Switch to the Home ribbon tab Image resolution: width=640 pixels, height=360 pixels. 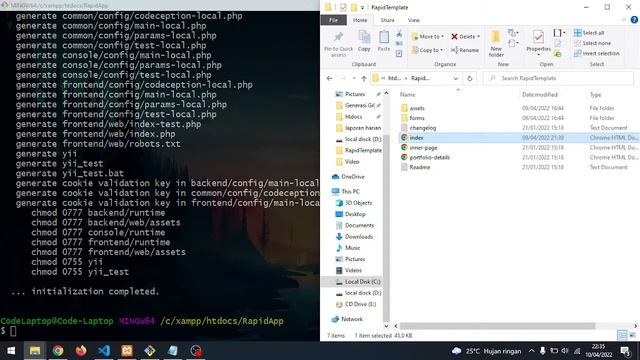pos(360,20)
